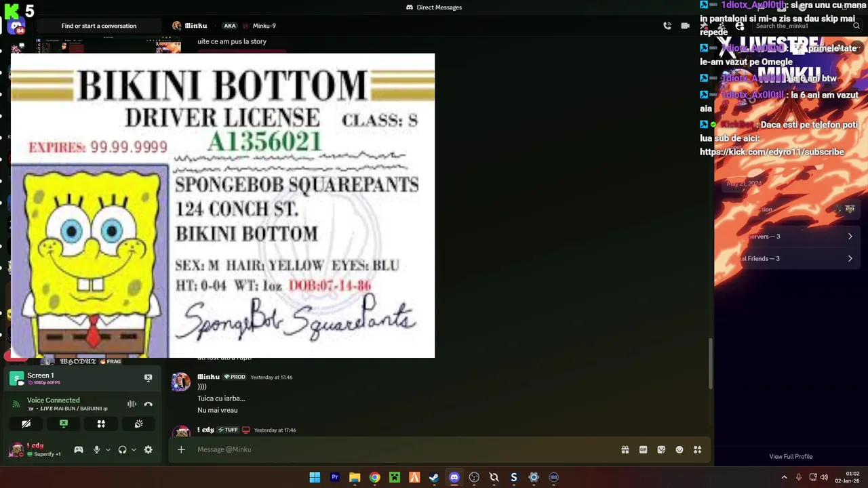This screenshot has width=868, height=488.
Task: Click the Minku username in chat message
Action: coord(208,377)
